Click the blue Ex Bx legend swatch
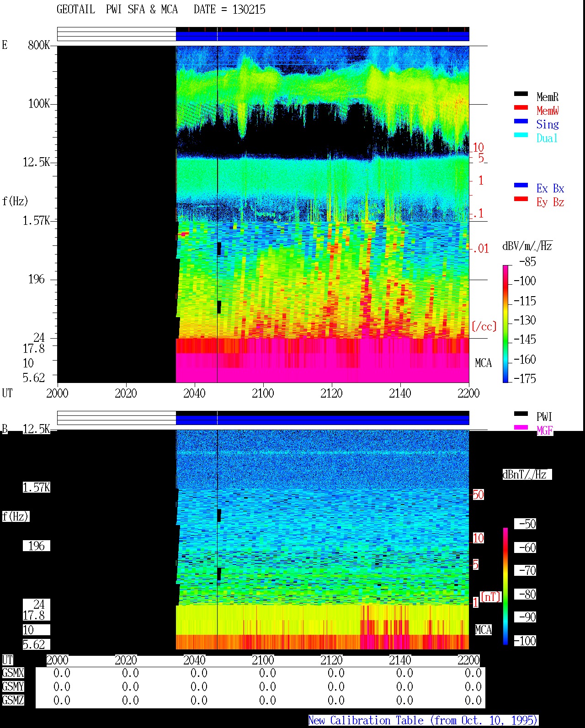 [x=521, y=186]
